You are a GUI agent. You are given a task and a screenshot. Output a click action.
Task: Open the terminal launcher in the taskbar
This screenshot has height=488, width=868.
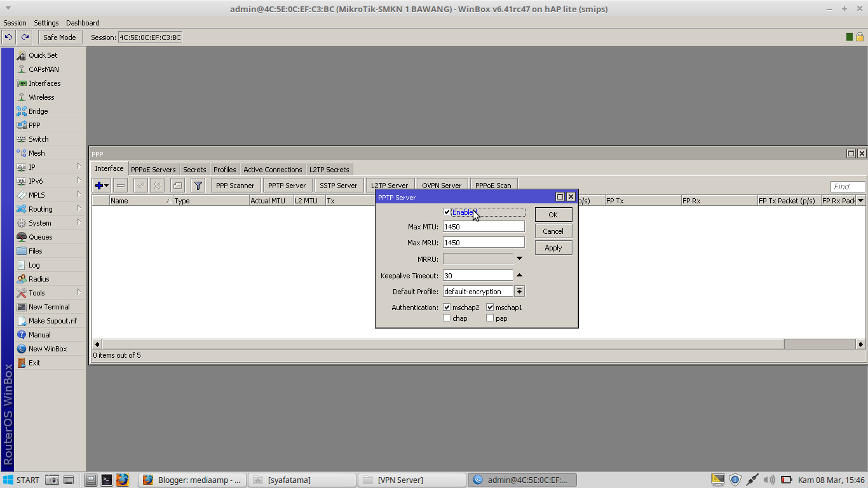tap(107, 480)
